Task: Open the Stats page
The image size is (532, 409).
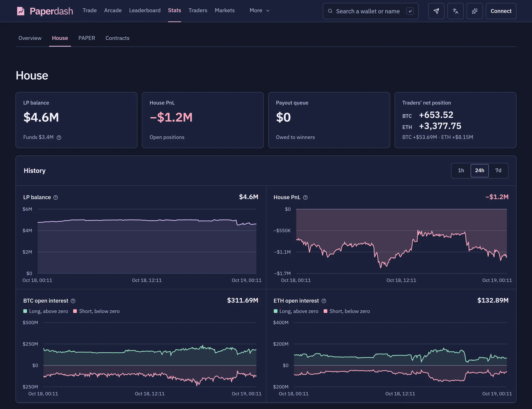Action: coord(174,11)
